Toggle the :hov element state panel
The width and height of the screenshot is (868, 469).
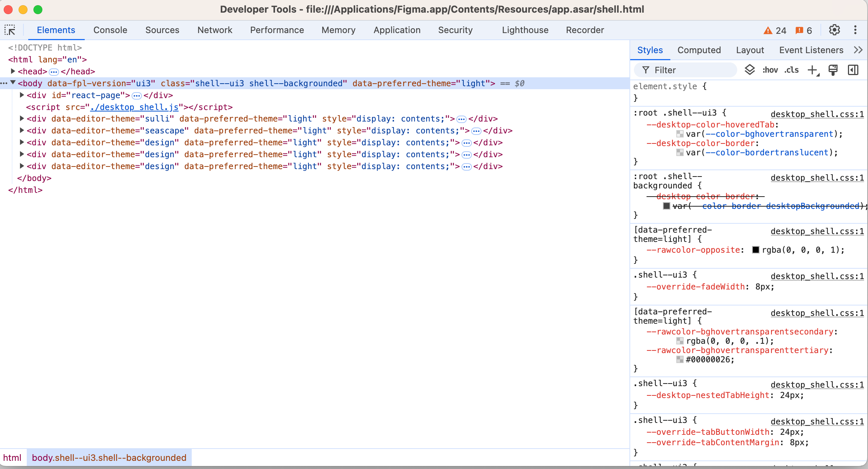(x=770, y=70)
